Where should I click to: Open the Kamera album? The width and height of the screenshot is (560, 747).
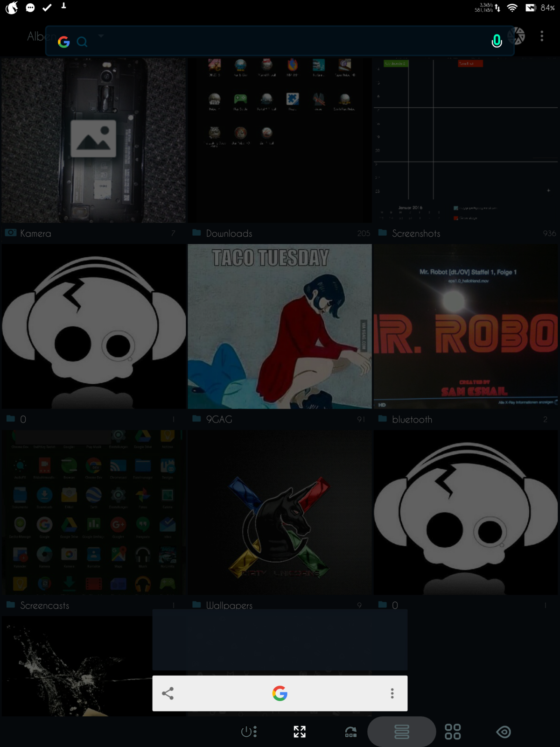coord(93,140)
